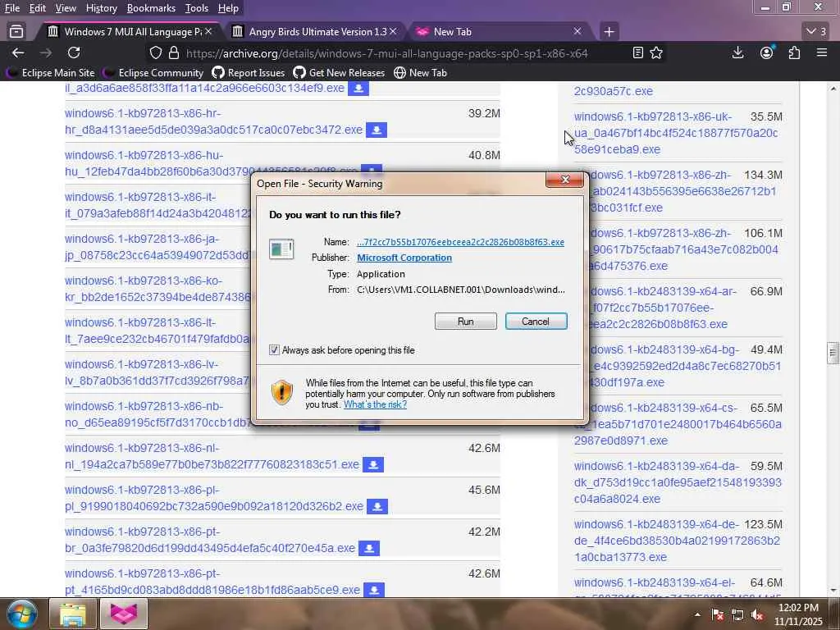Switch to Windows 7 MUI All Language tab
This screenshot has height=630, width=840.
point(129,32)
